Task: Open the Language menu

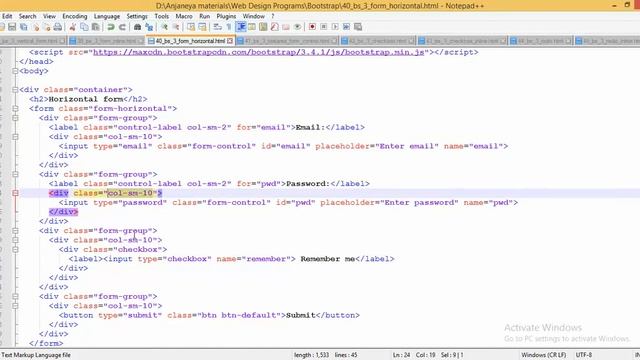Action: coord(107,16)
